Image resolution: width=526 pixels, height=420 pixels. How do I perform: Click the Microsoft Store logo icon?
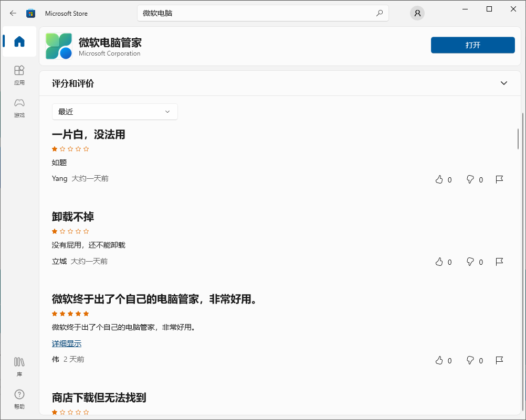point(30,13)
